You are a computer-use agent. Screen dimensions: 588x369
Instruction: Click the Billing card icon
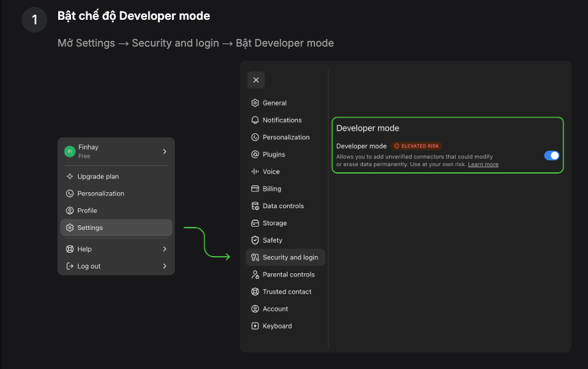[x=255, y=189]
